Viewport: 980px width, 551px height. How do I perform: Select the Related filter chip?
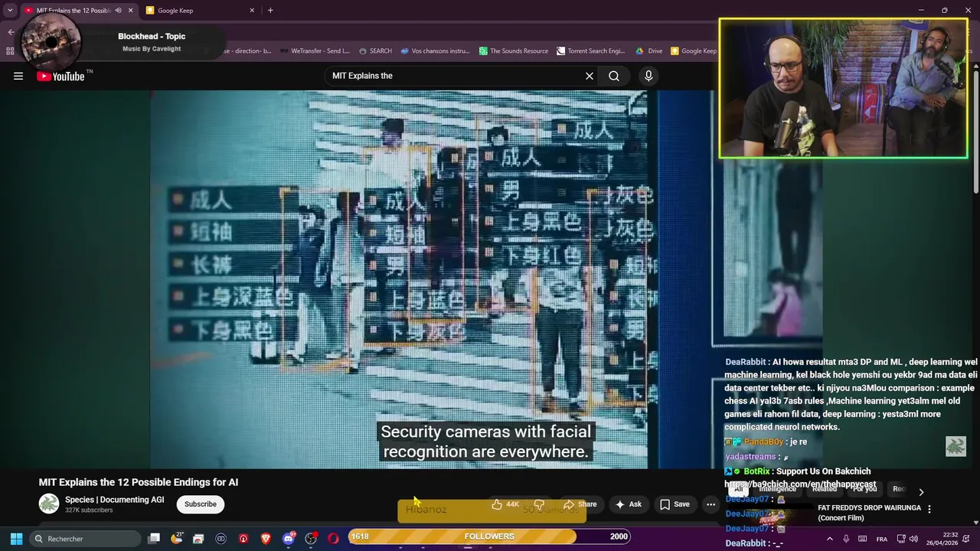click(x=824, y=490)
